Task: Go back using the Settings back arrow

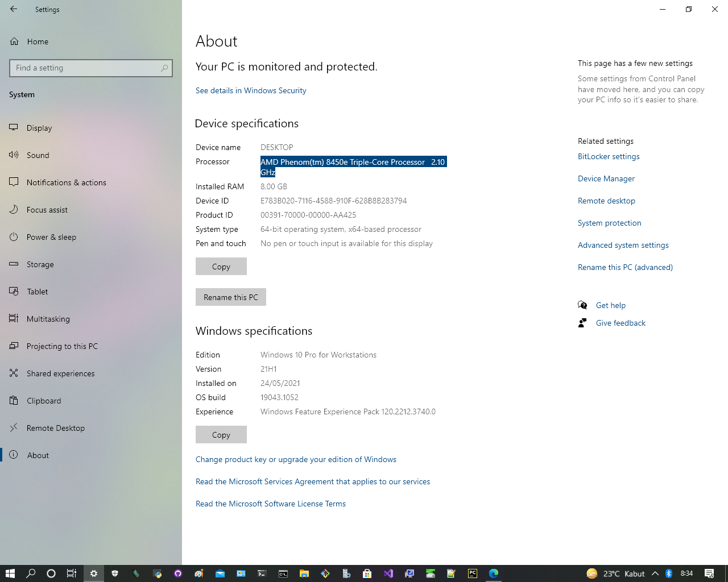Action: tap(14, 9)
